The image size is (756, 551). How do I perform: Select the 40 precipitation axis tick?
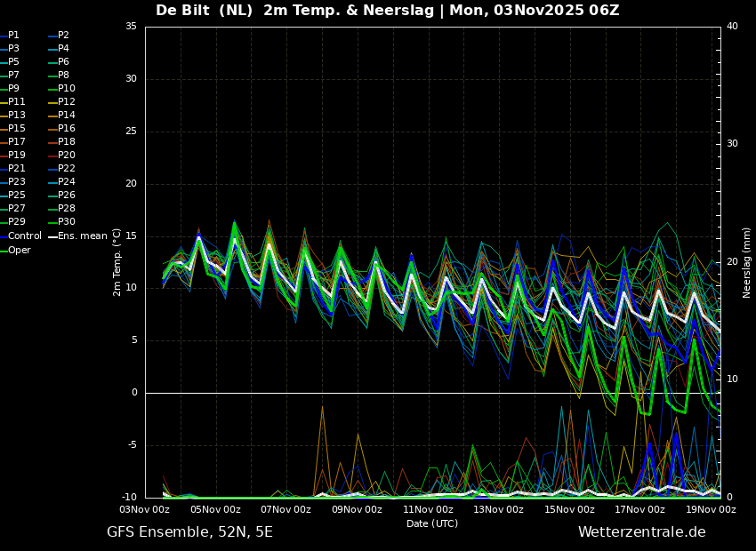click(x=732, y=27)
